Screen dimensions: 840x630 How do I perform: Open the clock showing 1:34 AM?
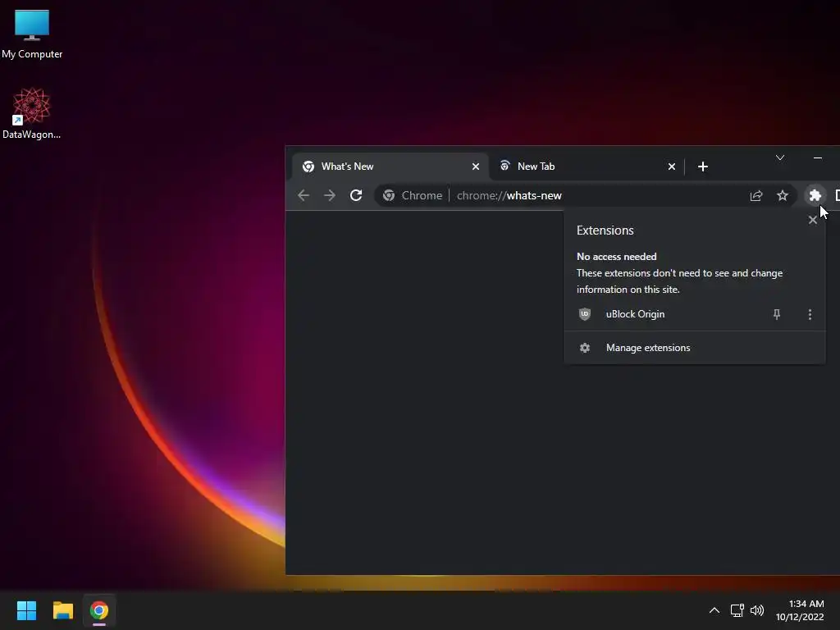[x=800, y=610]
